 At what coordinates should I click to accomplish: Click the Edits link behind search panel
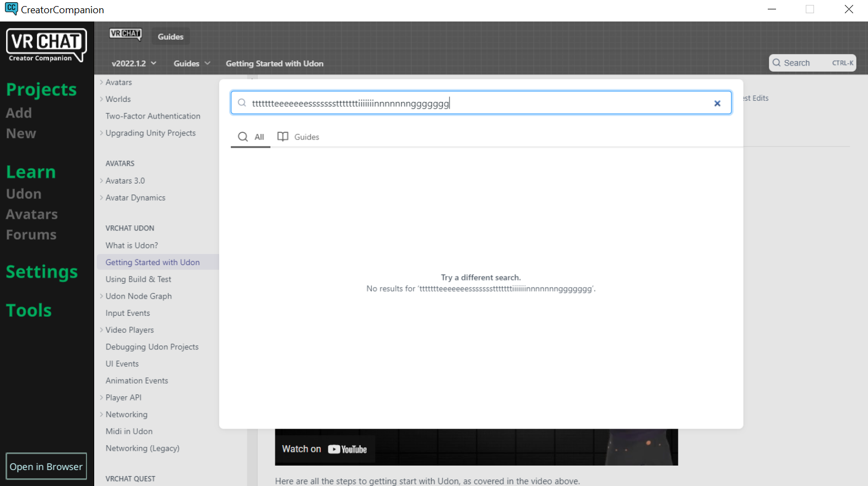[756, 98]
